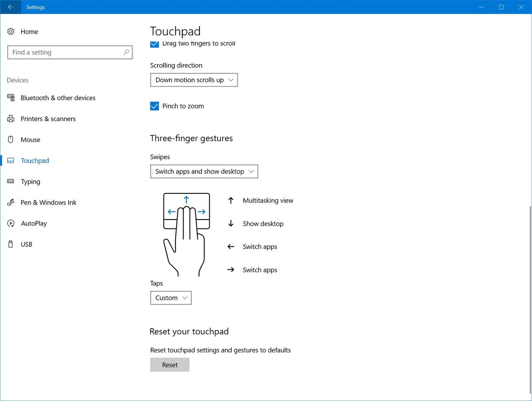The image size is (532, 401).
Task: Click the up arrow beside Multitasking view
Action: pos(231,200)
